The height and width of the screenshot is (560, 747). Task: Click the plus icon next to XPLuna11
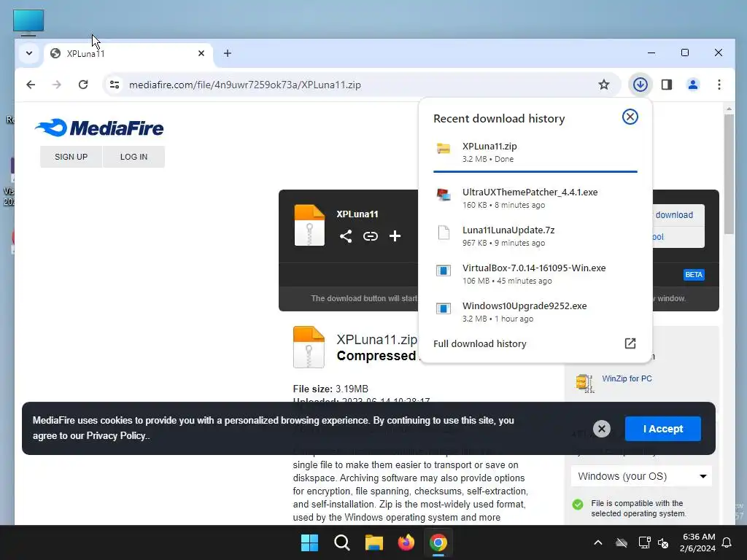[395, 236]
